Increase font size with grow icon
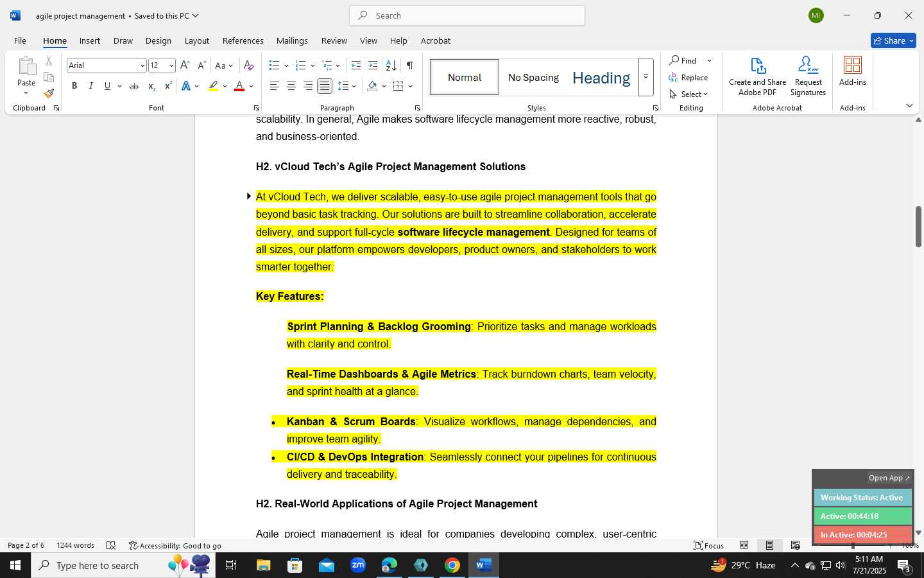This screenshot has width=924, height=578. [x=185, y=66]
